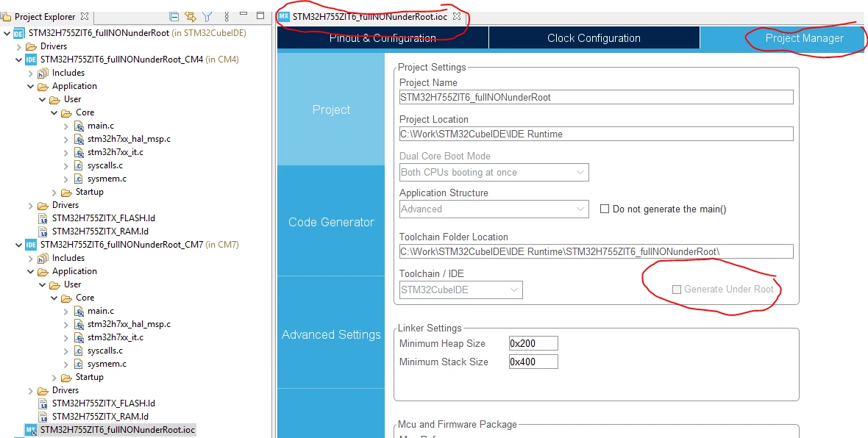Click the STM32H755ZITX_FLASH.ld linker icon under CM4
The image size is (868, 438).
(x=43, y=218)
